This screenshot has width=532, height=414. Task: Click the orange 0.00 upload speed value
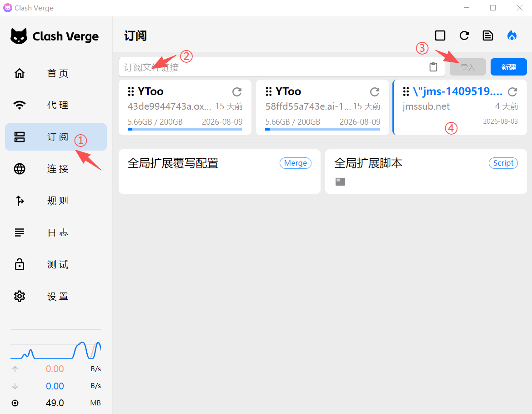[55, 369]
